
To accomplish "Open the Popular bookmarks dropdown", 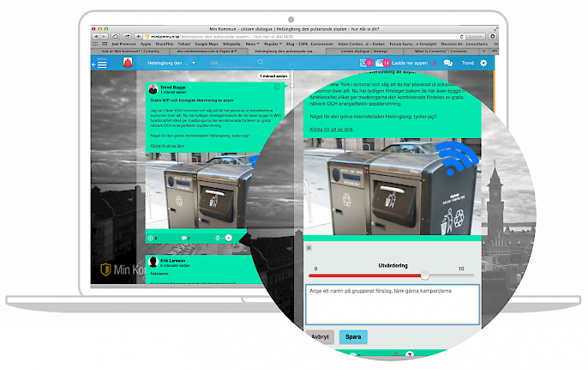I will point(273,44).
